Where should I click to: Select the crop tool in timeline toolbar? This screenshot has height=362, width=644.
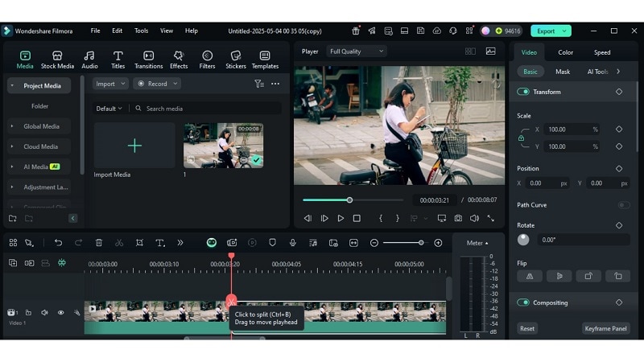[x=139, y=243]
